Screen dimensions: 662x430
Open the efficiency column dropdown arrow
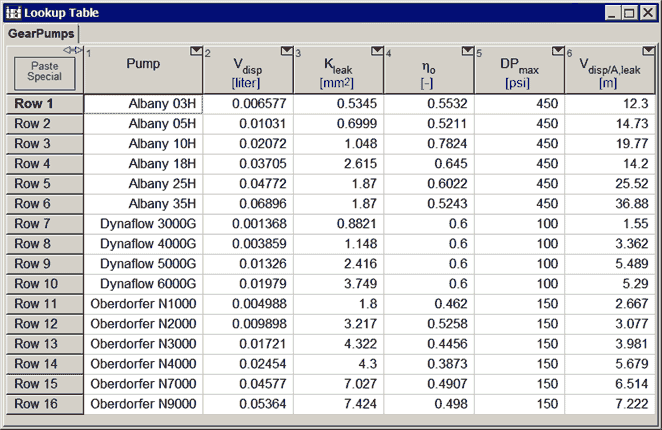coord(467,52)
